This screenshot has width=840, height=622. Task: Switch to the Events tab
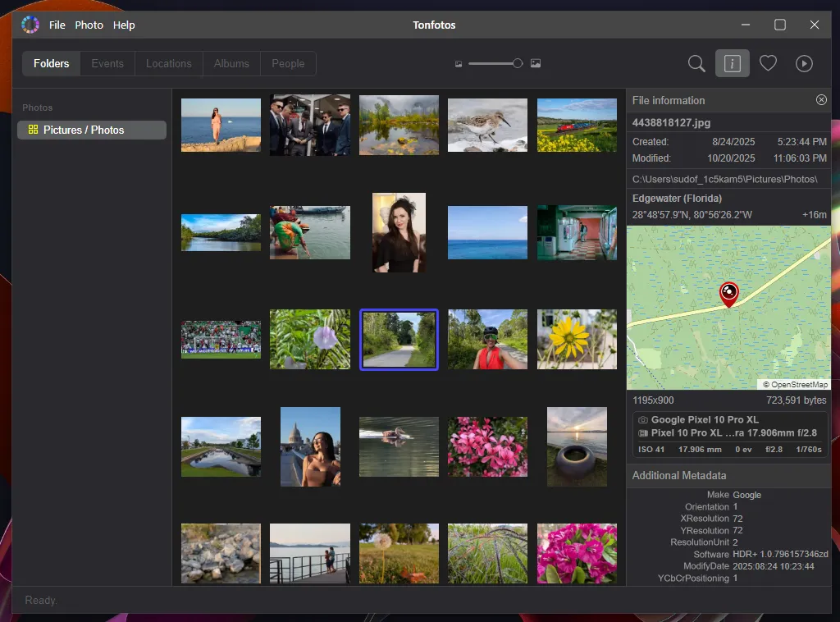[107, 63]
